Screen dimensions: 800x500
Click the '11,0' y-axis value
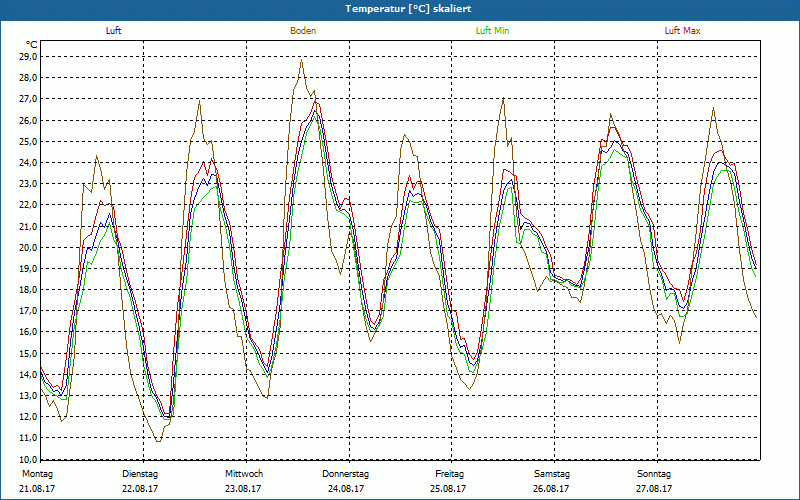28,438
